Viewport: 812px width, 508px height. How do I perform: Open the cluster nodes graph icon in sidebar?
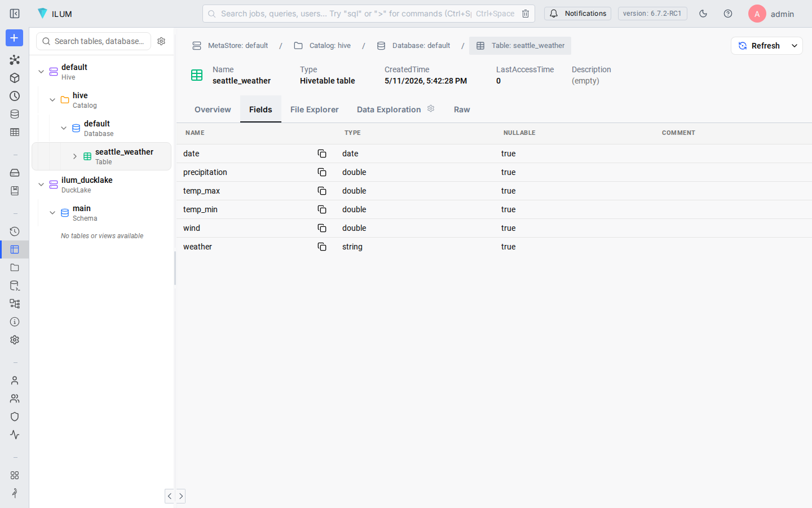coord(15,60)
